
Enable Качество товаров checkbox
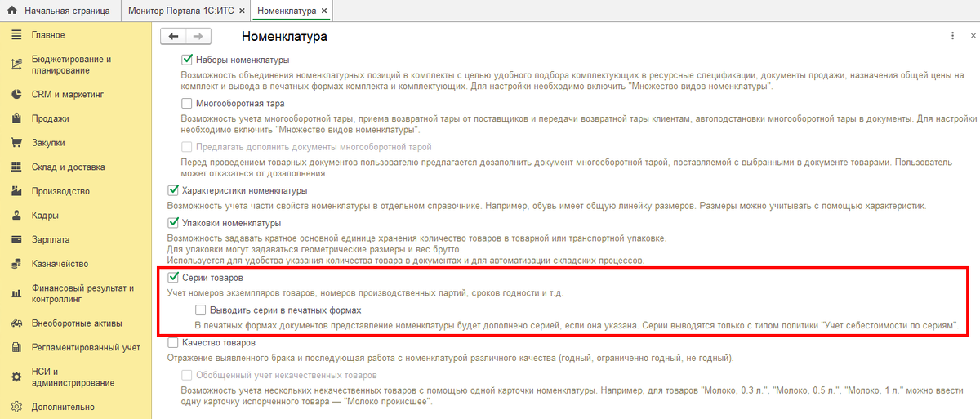coord(172,343)
